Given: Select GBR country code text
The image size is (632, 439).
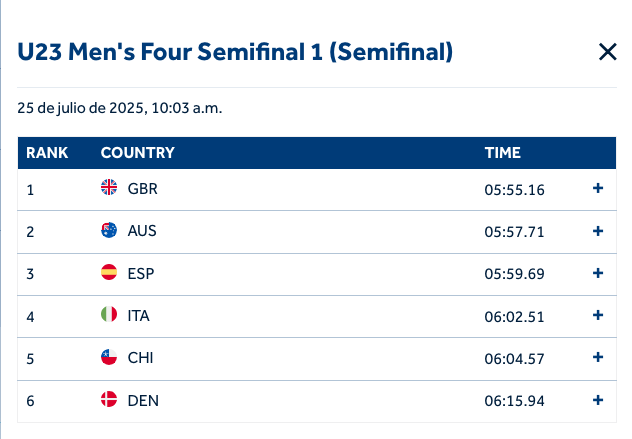Looking at the screenshot, I should (143, 189).
